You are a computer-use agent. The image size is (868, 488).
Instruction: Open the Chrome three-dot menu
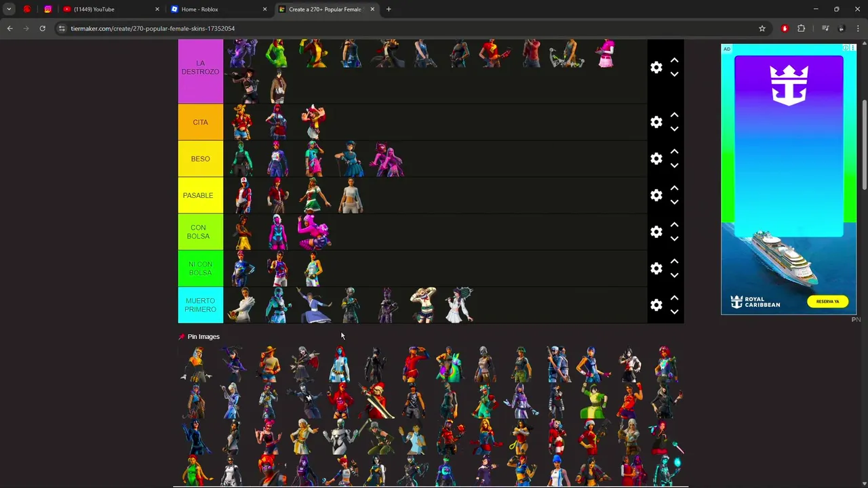pyautogui.click(x=859, y=28)
